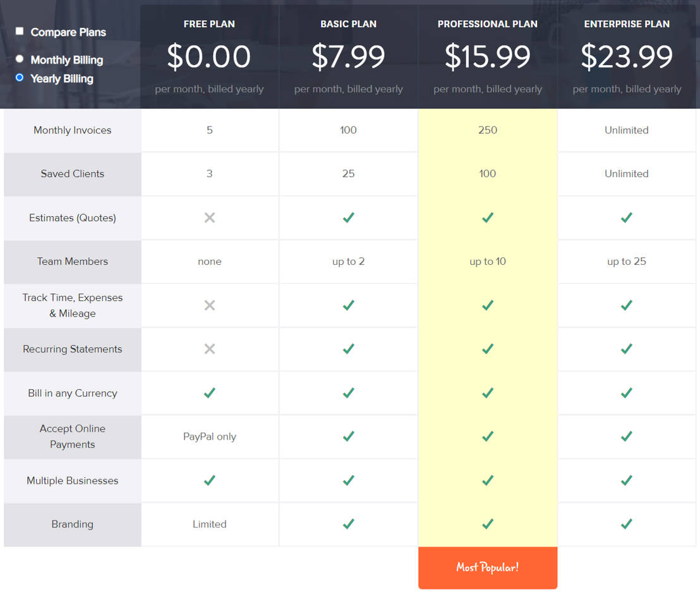Click Basic Plan Accept Online Payments checkmark
Screen dimensions: 700x594
pos(348,436)
